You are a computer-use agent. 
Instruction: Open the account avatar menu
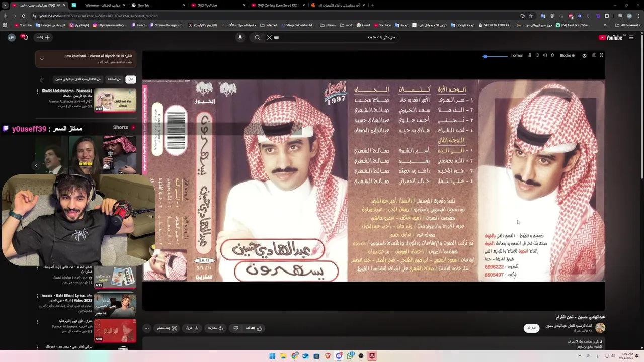pos(12,37)
